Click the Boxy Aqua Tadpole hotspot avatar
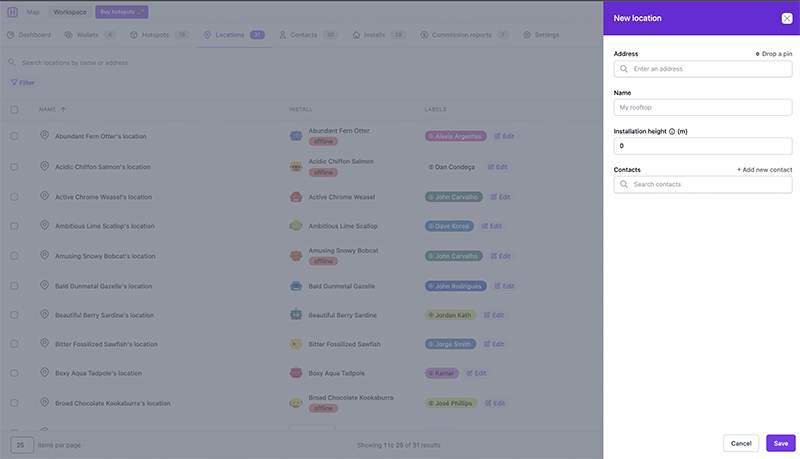This screenshot has height=459, width=800. point(296,373)
